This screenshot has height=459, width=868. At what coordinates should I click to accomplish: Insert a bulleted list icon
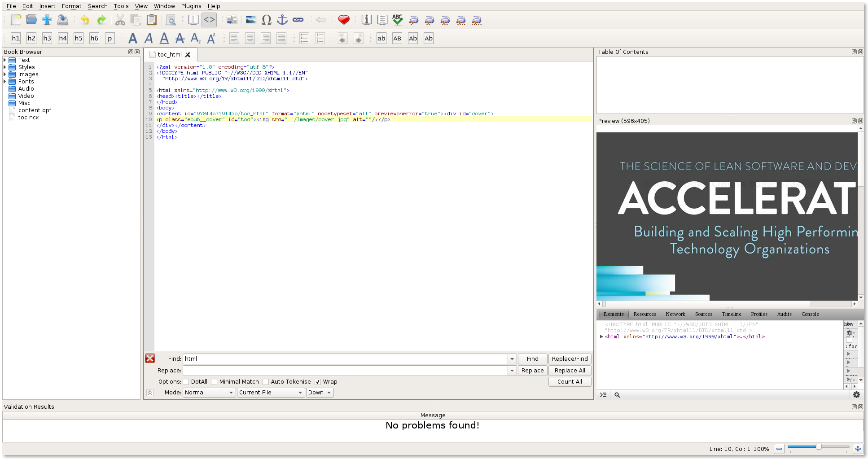[x=304, y=38]
